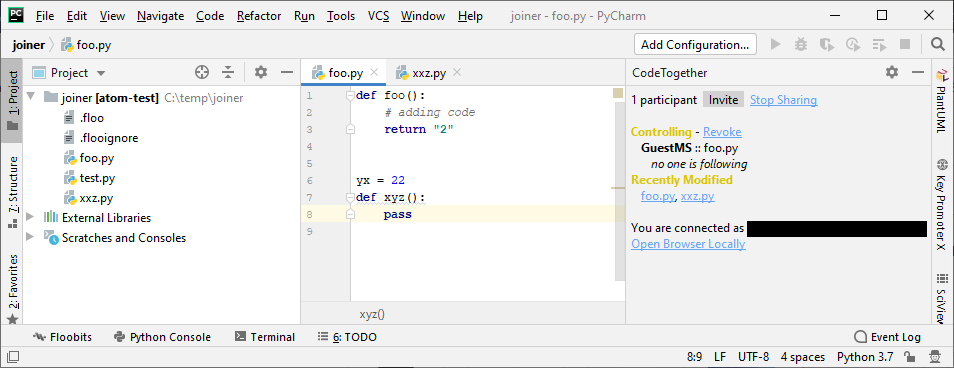The height and width of the screenshot is (368, 954).
Task: Switch to the xxz.py editor tab
Action: point(428,73)
